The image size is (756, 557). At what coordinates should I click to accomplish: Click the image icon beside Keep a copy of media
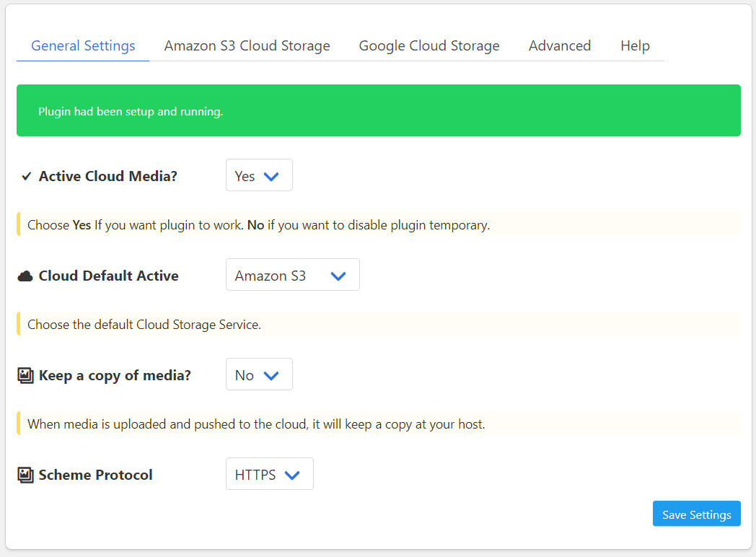coord(25,375)
